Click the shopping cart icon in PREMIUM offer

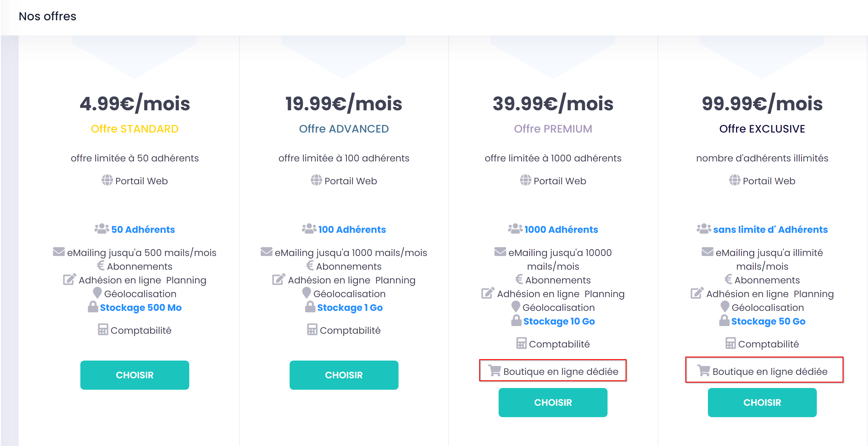click(x=494, y=371)
